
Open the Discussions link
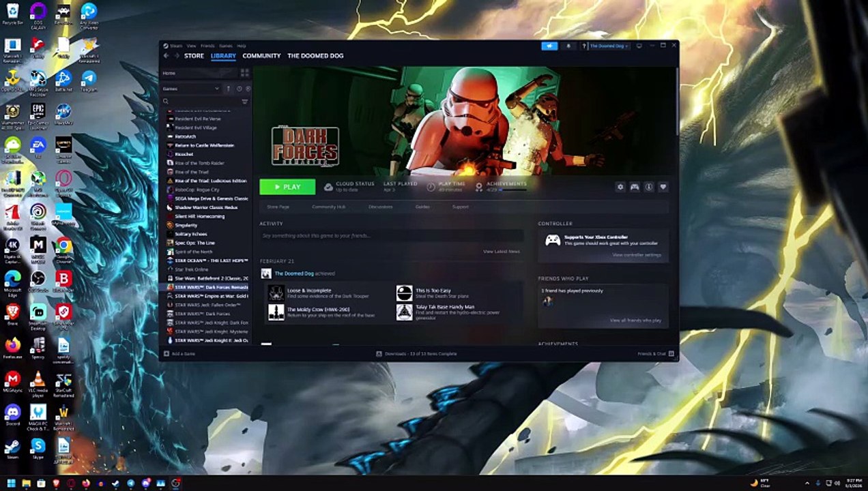pos(380,207)
